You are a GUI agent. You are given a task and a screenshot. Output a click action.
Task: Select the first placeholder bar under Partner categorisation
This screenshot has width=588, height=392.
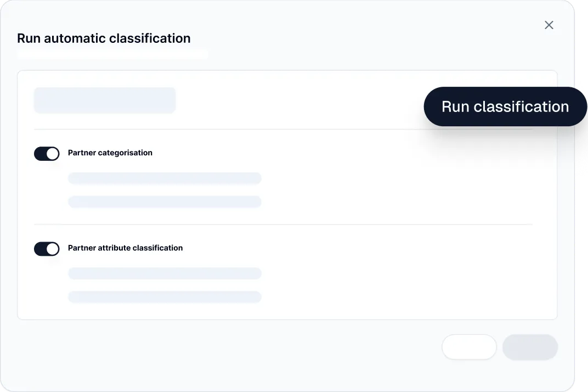click(165, 178)
